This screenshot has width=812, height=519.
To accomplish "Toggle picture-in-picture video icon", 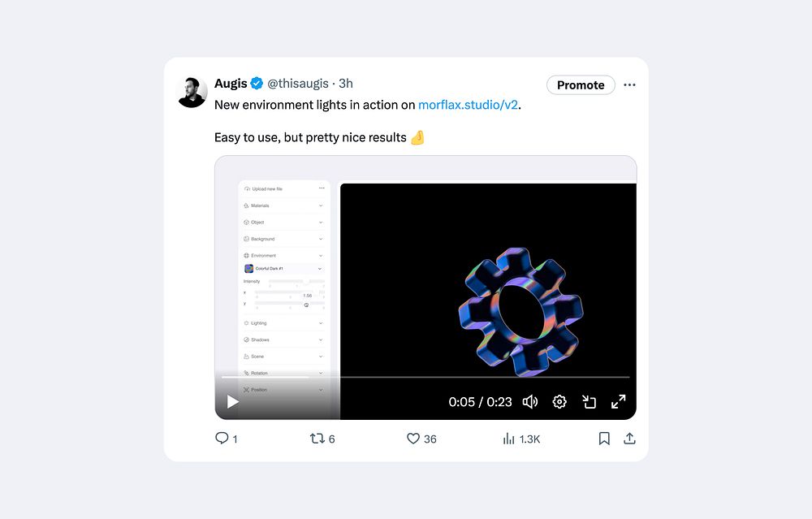I will point(589,401).
